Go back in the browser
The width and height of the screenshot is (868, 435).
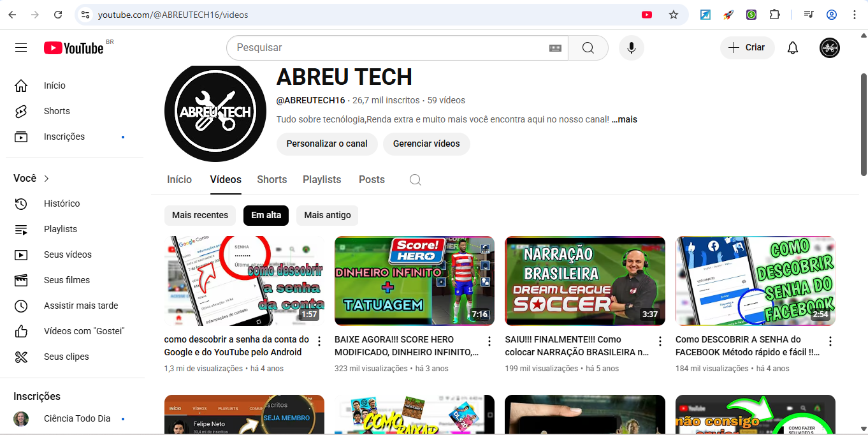coord(12,15)
